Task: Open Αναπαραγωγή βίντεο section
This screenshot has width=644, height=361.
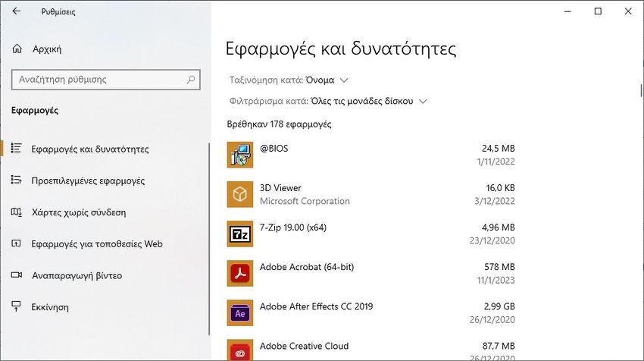Action: coord(77,275)
